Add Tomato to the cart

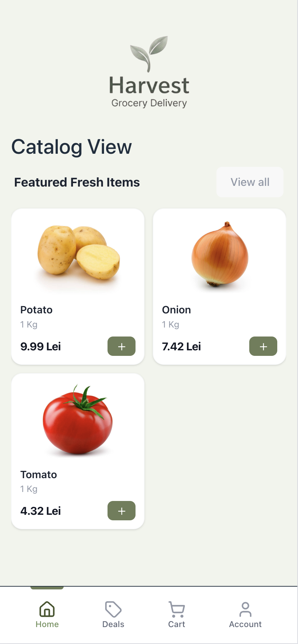click(121, 511)
